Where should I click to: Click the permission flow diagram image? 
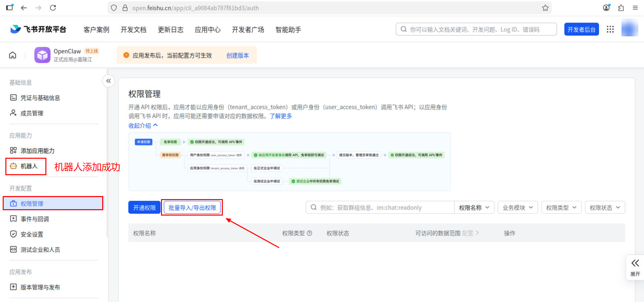pos(289,162)
